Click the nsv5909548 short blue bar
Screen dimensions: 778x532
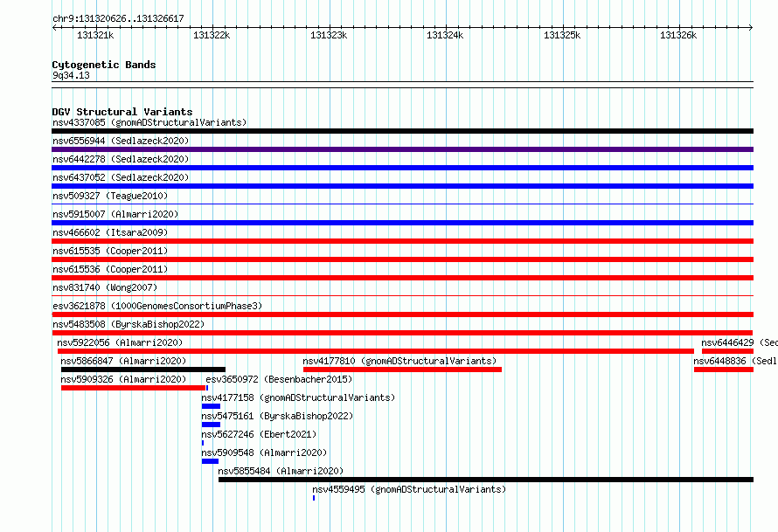point(210,461)
